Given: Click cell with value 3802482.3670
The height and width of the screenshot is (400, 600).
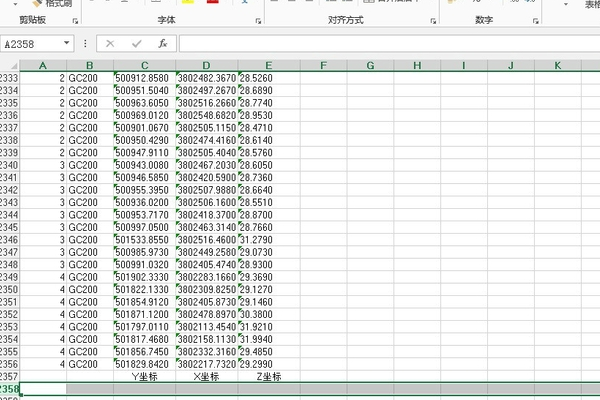Looking at the screenshot, I should tap(207, 78).
